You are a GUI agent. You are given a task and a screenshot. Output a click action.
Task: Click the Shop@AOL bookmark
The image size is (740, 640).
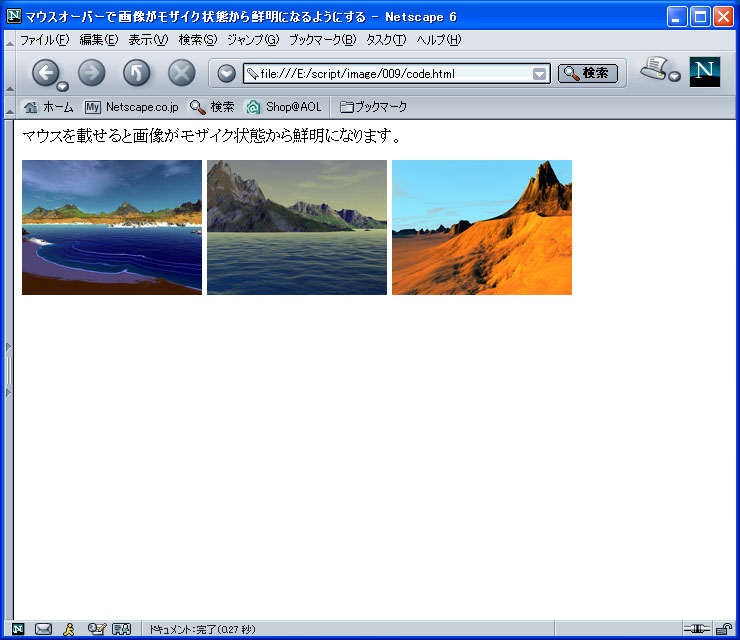click(284, 107)
